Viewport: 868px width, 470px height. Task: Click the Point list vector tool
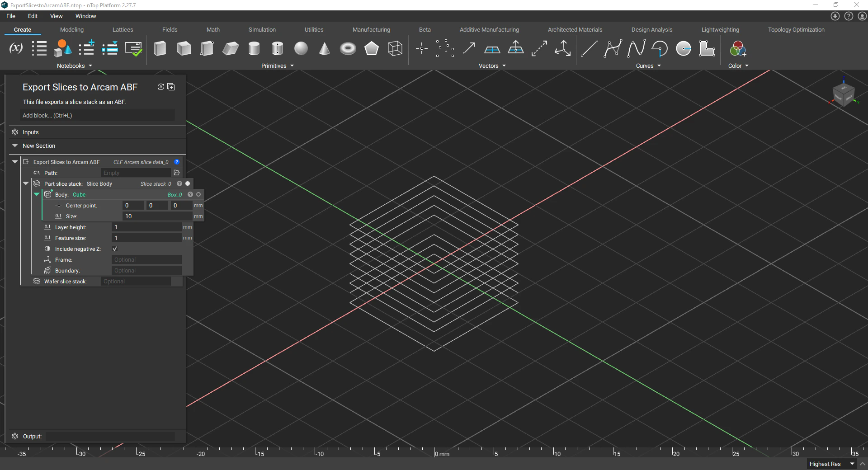445,48
